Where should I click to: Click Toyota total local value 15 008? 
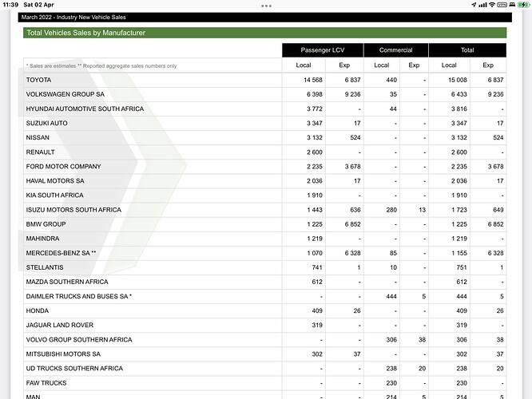[x=458, y=80]
